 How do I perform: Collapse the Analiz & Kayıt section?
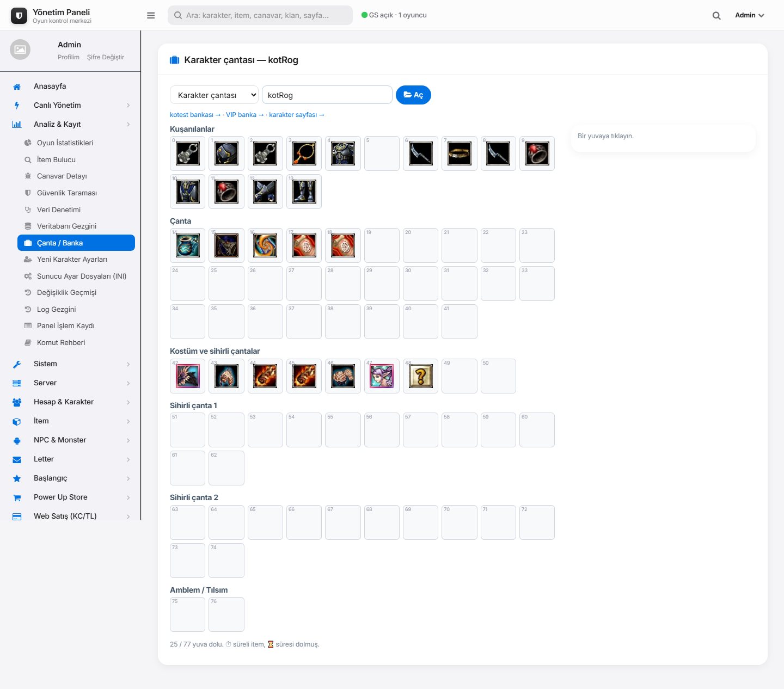pos(71,124)
